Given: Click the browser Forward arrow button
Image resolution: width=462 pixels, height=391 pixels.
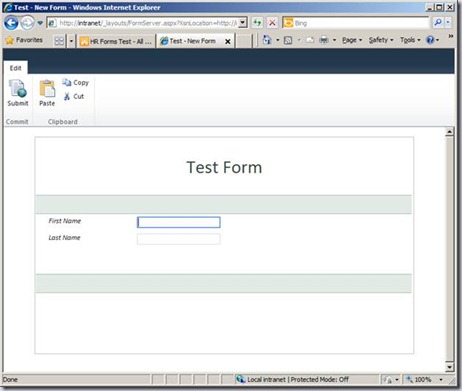Looking at the screenshot, I should (27, 23).
